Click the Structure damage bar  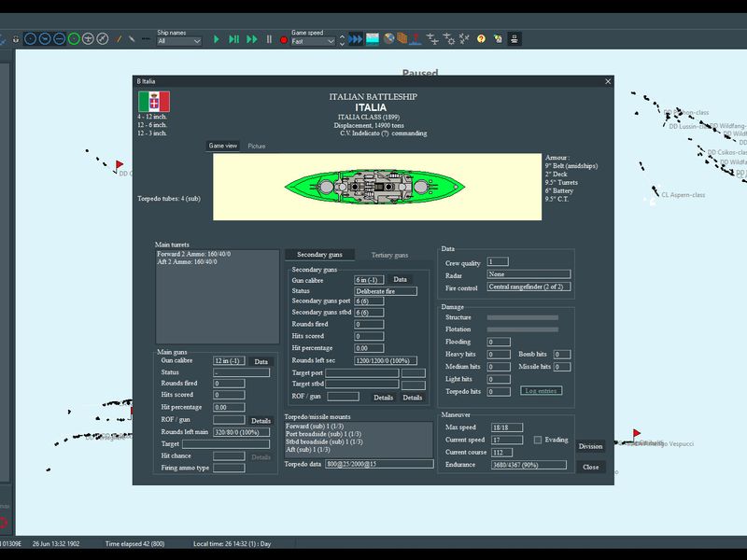(x=523, y=317)
